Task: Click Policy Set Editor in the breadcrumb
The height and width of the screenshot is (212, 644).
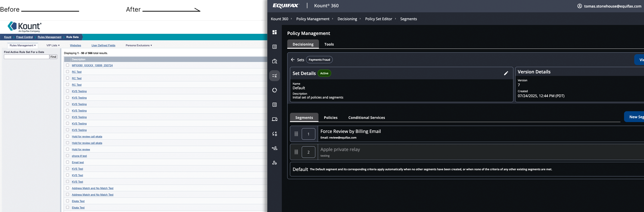Action: coord(378,19)
